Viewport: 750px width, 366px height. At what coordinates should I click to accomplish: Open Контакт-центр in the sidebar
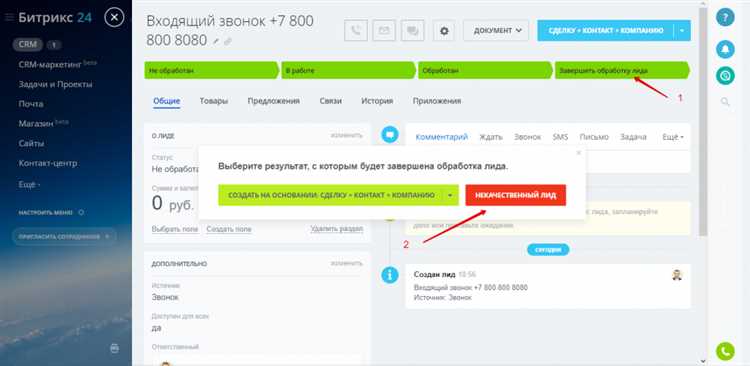(48, 163)
